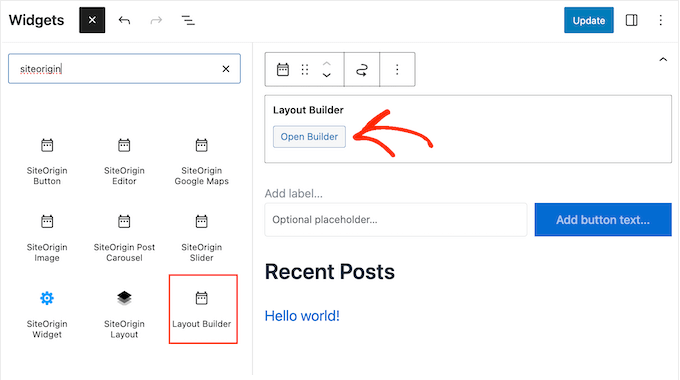680x380 pixels.
Task: Insert the SiteOrigin Post Carousel block
Action: pos(124,238)
